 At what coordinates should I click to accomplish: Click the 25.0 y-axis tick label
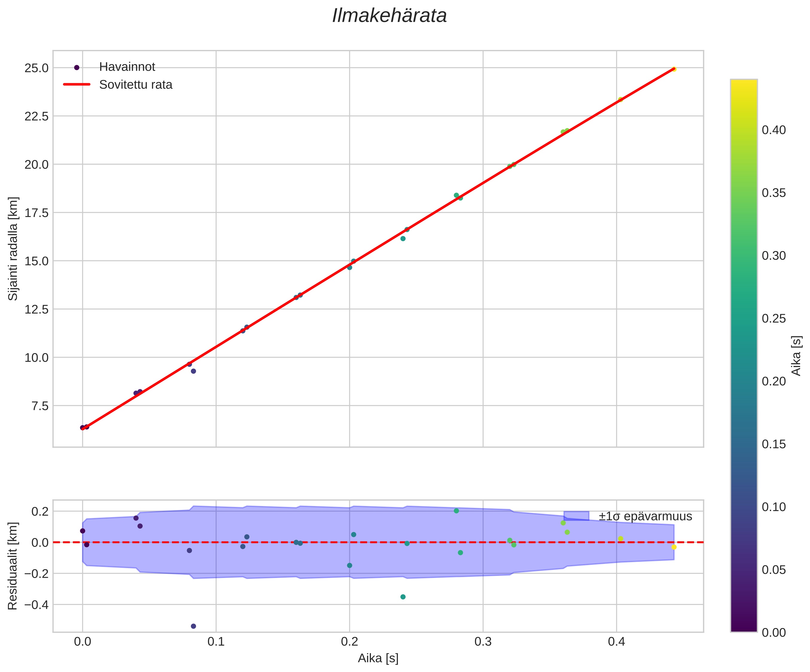[37, 68]
